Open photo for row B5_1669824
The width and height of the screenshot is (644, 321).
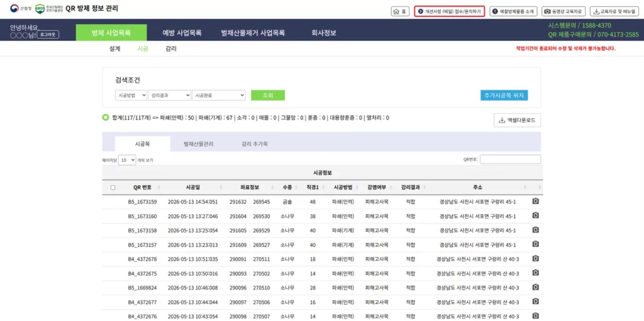(x=535, y=287)
